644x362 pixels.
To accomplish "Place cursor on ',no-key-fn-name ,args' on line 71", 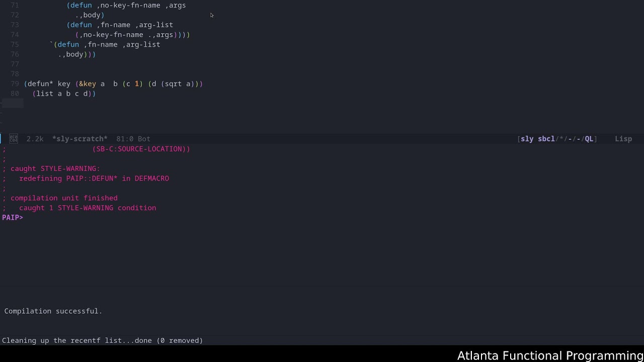I will point(141,5).
